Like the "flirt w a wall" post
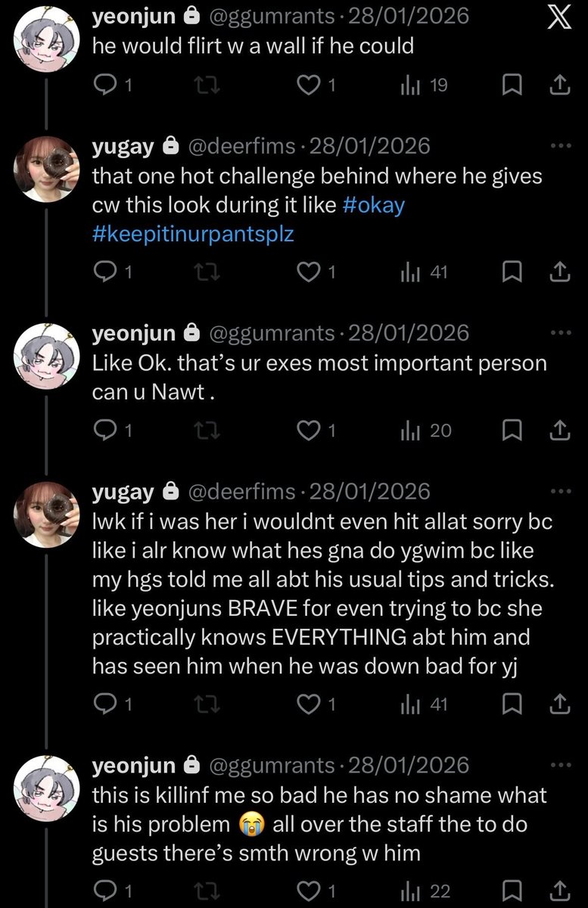This screenshot has width=588, height=908. (316, 86)
